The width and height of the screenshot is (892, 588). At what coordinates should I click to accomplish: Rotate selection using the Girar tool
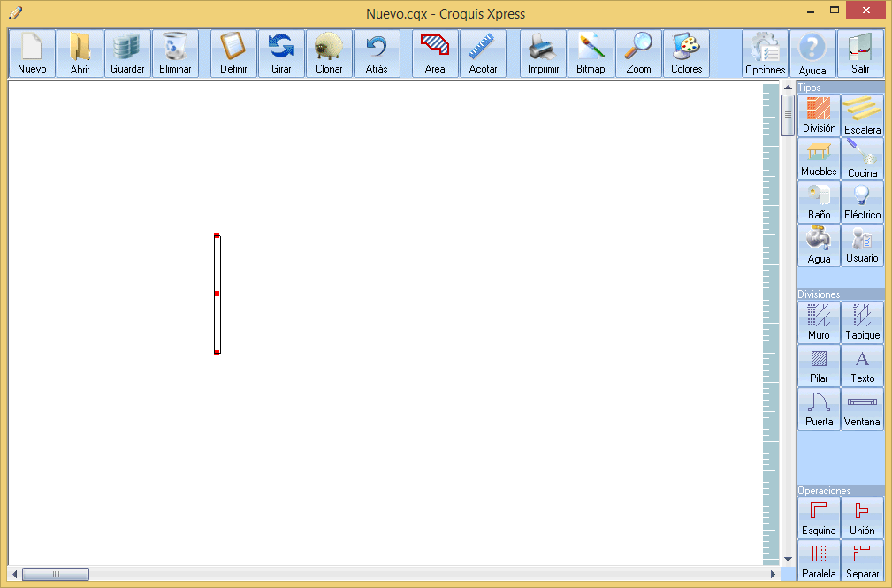tap(281, 54)
